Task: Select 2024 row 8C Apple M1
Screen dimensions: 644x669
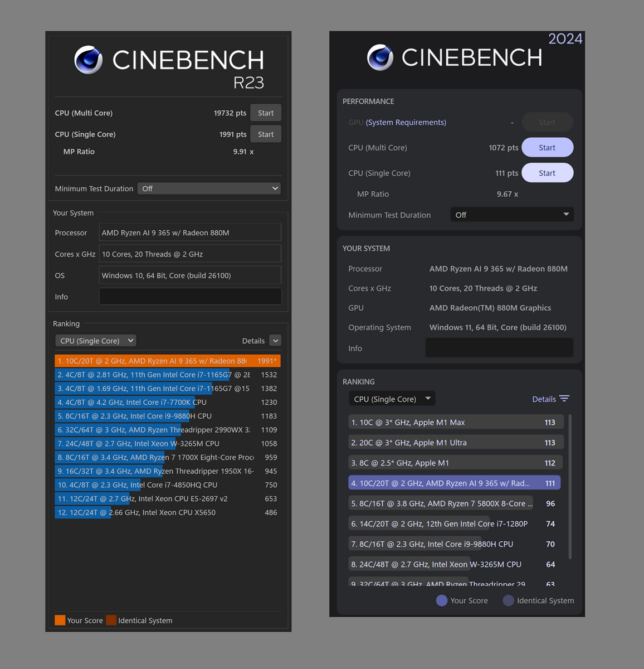Action: click(456, 463)
